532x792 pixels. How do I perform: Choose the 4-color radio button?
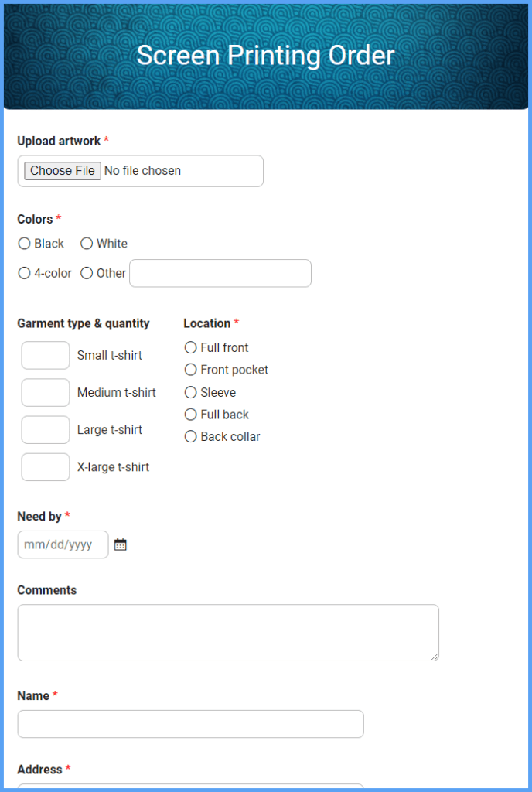tap(25, 273)
